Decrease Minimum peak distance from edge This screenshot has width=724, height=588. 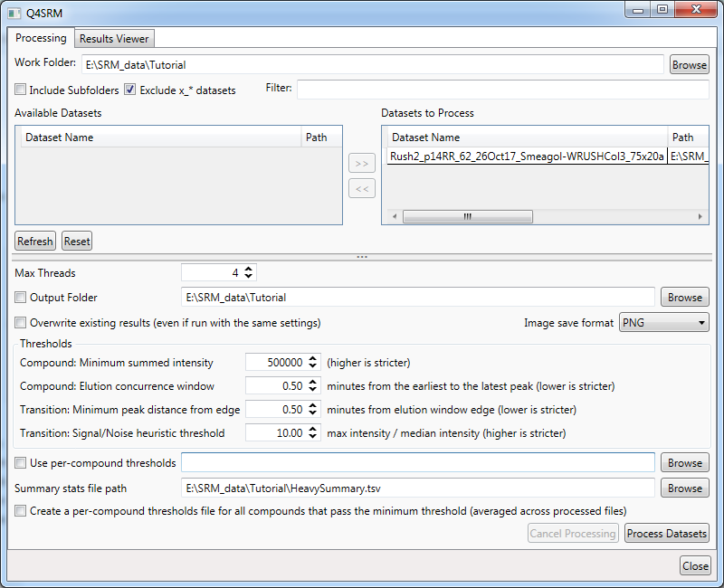click(x=312, y=413)
